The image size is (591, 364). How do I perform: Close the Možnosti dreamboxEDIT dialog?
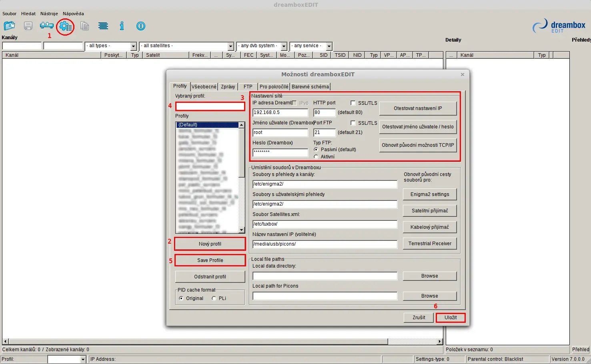point(463,74)
